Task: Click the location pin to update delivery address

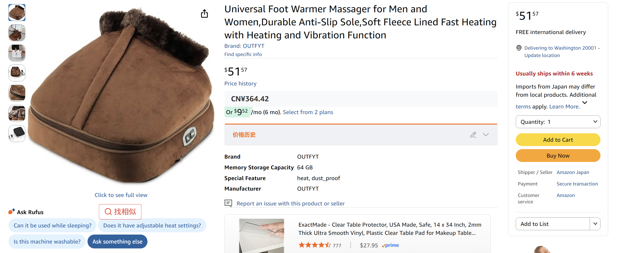Action: point(519,48)
